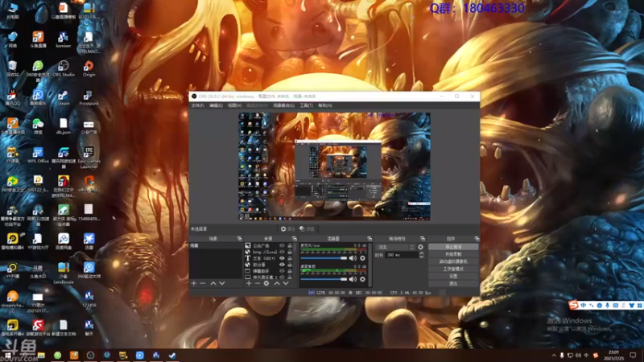This screenshot has width=644, height=362.
Task: Pop out the scenes dock panel
Action: pyautogui.click(x=239, y=238)
